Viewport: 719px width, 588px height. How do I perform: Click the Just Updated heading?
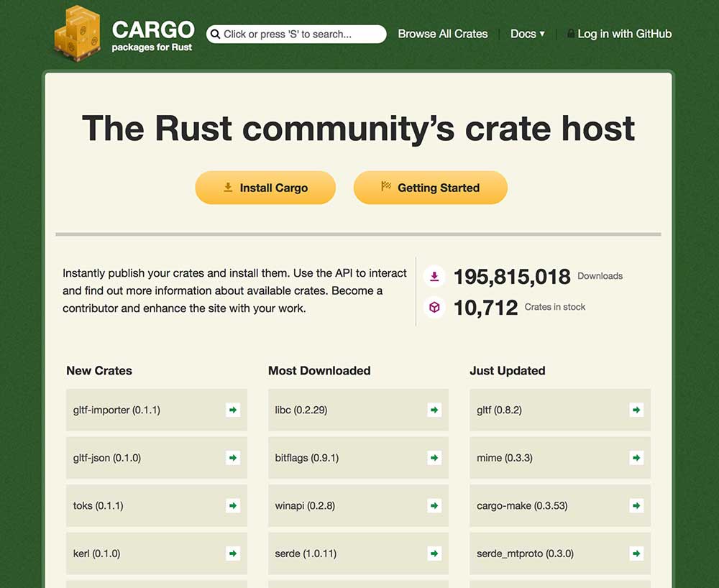click(x=507, y=370)
